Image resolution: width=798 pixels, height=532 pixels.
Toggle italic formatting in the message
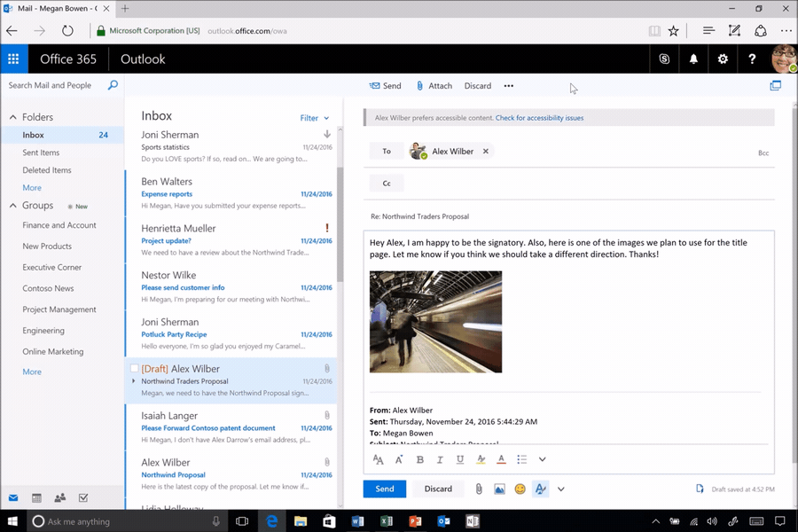click(440, 459)
